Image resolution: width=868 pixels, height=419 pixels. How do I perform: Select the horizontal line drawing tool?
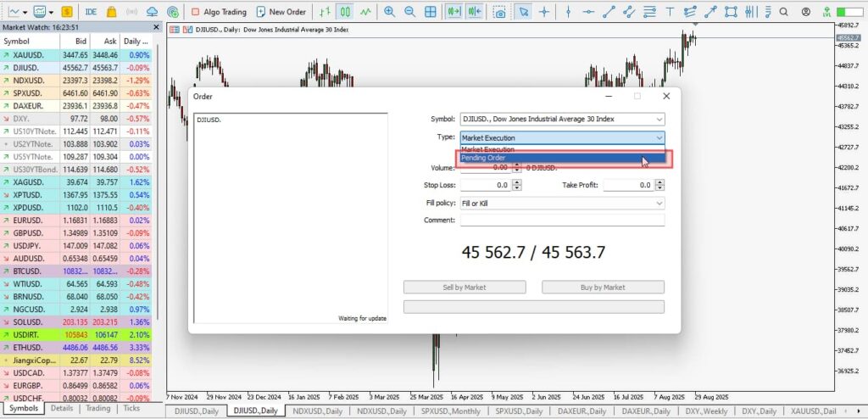pyautogui.click(x=589, y=12)
